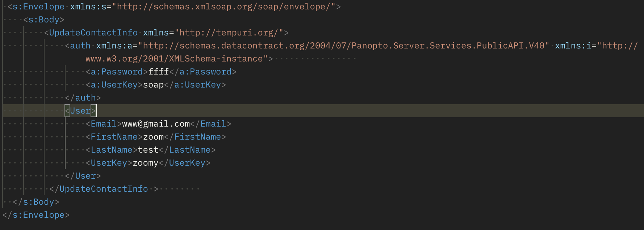The height and width of the screenshot is (230, 644).
Task: Click the tempuri.org namespace URL
Action: tap(229, 33)
